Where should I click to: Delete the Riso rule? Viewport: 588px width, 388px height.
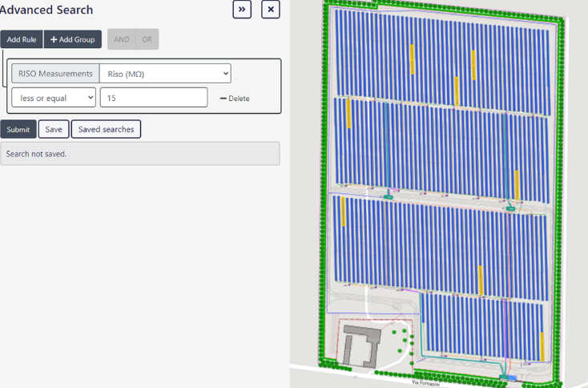tap(235, 99)
